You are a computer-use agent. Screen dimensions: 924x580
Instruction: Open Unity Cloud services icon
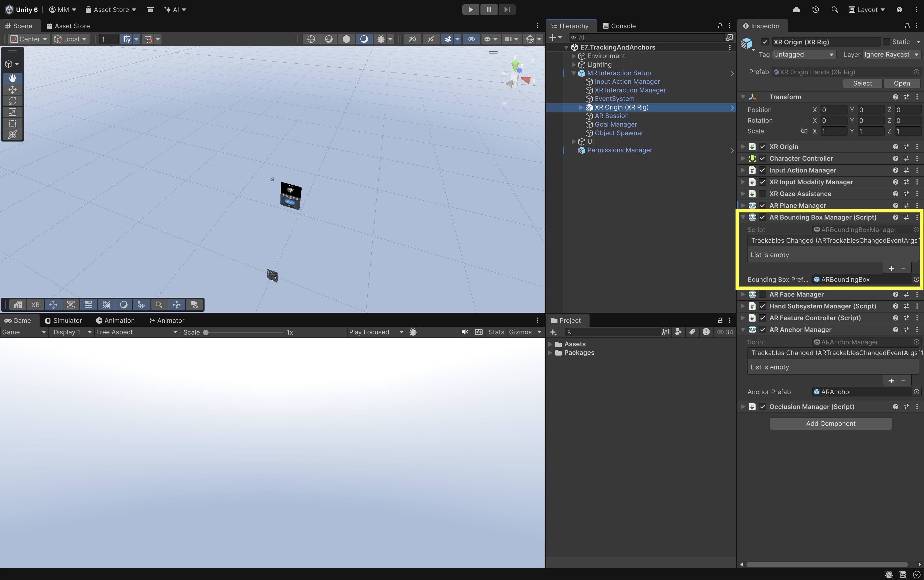point(796,10)
